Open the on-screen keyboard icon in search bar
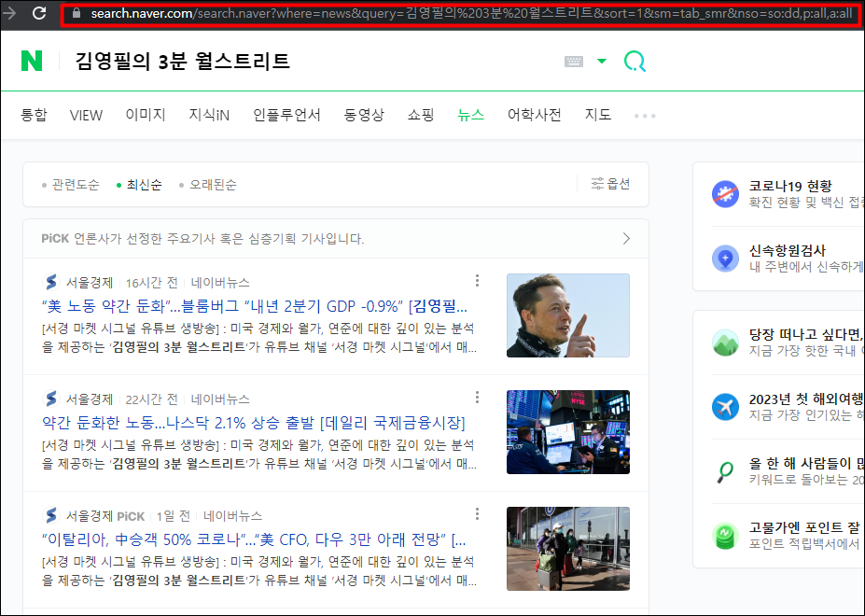 [574, 62]
